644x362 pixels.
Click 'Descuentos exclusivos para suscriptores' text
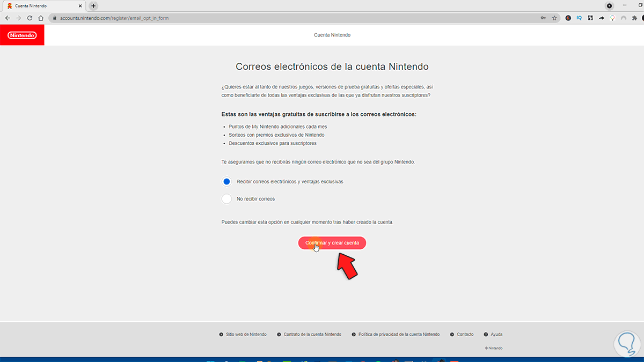(x=273, y=143)
